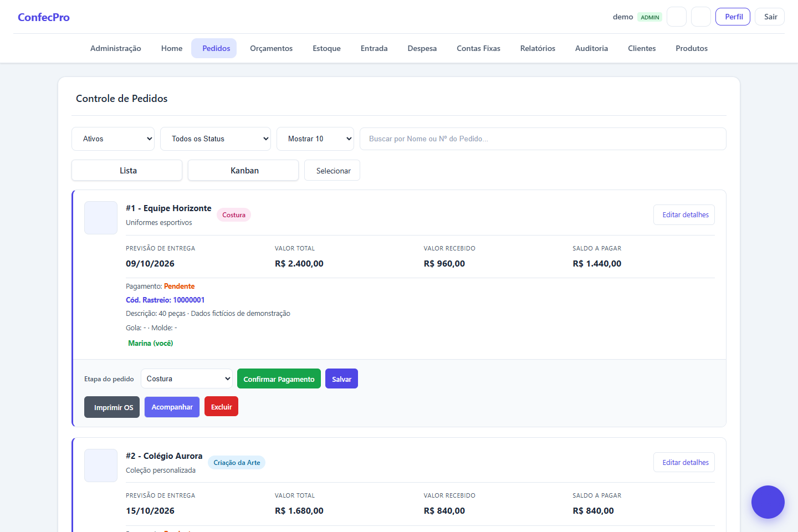This screenshot has height=532, width=798.
Task: Click the pink Costura status badge
Action: point(234,215)
